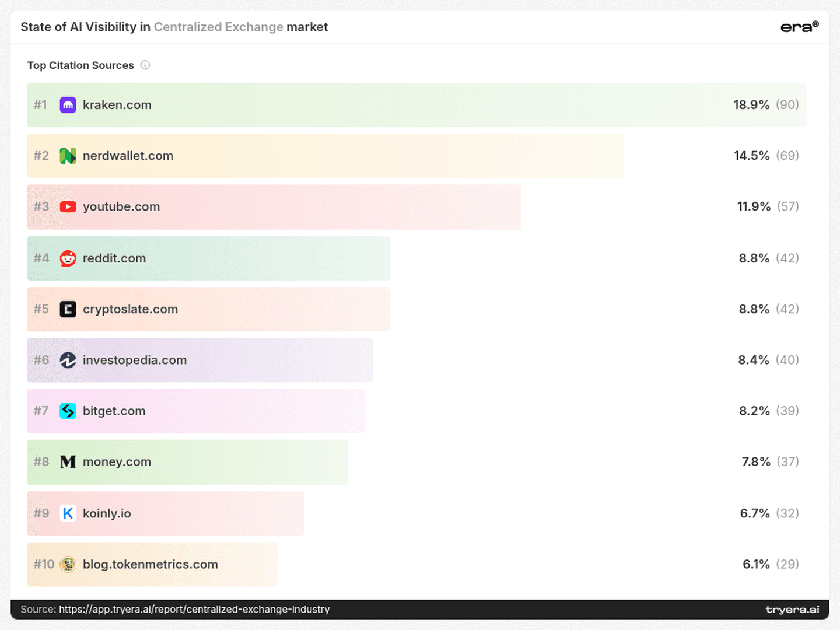Select the blog.tokenmetrics.com domain name

150,564
